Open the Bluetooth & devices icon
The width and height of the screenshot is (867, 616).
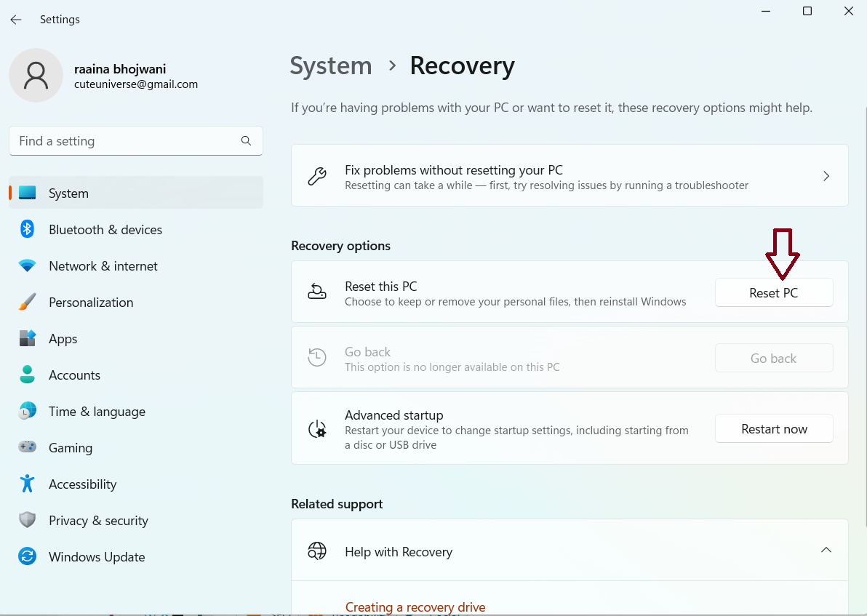point(28,230)
